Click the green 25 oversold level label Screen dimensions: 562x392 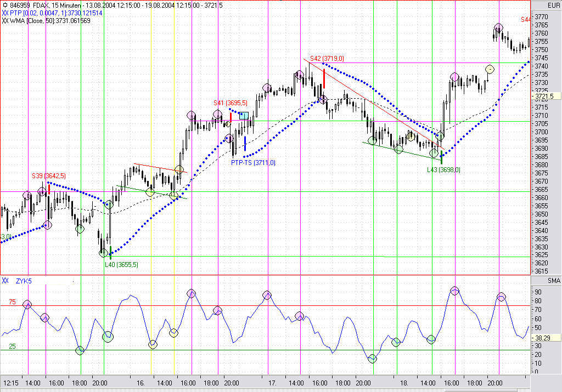coord(13,346)
